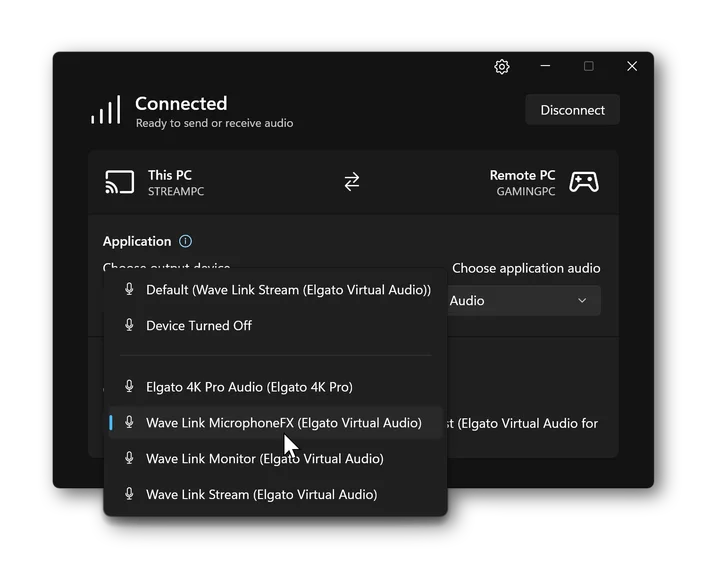Select Default (Wave Link Stream) option
The width and height of the screenshot is (702, 583).
coord(275,290)
